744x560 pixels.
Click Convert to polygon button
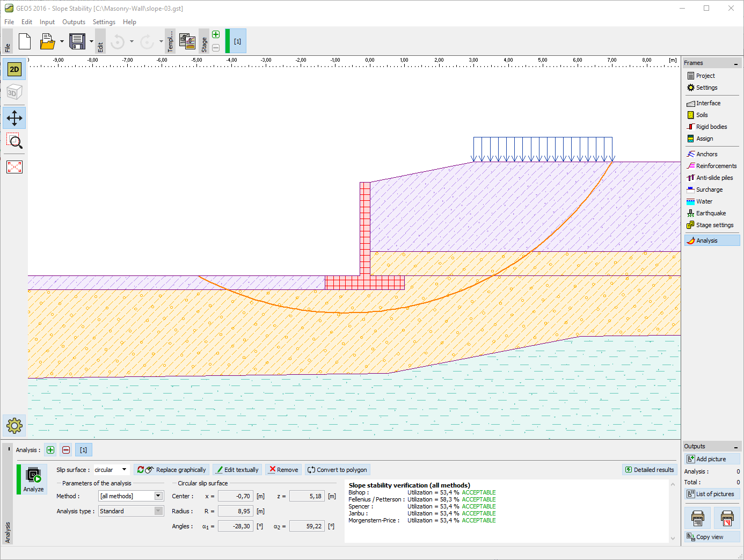click(337, 470)
